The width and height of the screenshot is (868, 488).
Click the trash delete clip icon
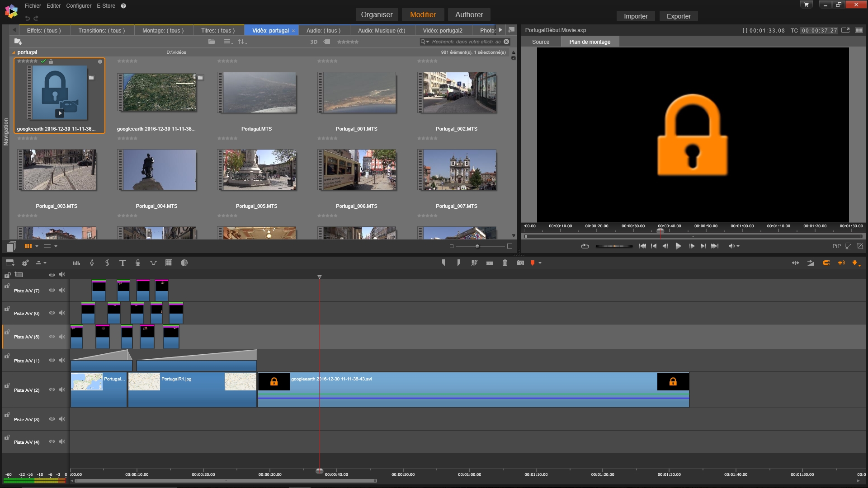[x=505, y=263]
